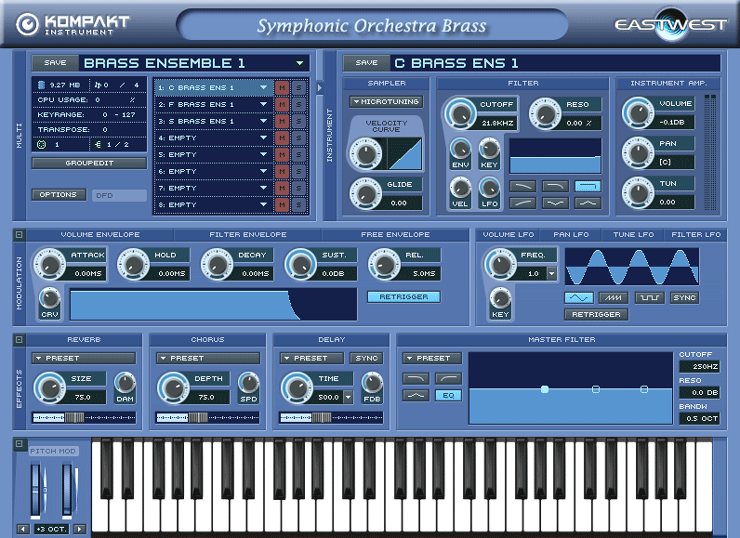Toggle envelope Retrigger button
This screenshot has width=740, height=538.
(404, 297)
